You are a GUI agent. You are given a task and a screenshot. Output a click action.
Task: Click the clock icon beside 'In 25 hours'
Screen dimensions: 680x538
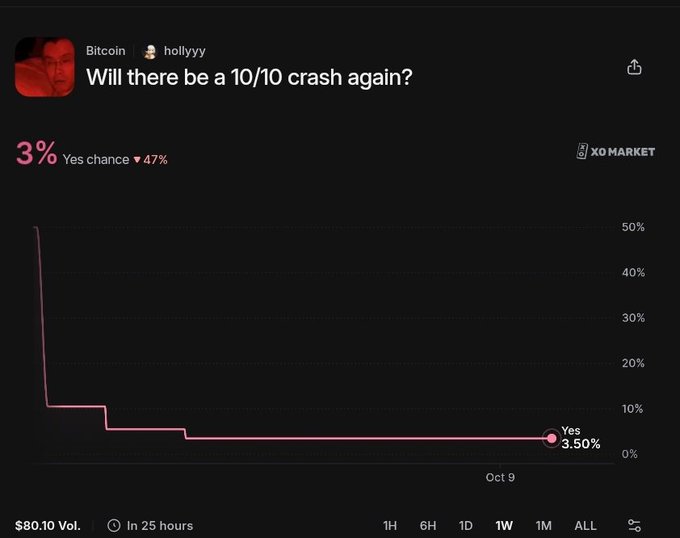coord(114,525)
